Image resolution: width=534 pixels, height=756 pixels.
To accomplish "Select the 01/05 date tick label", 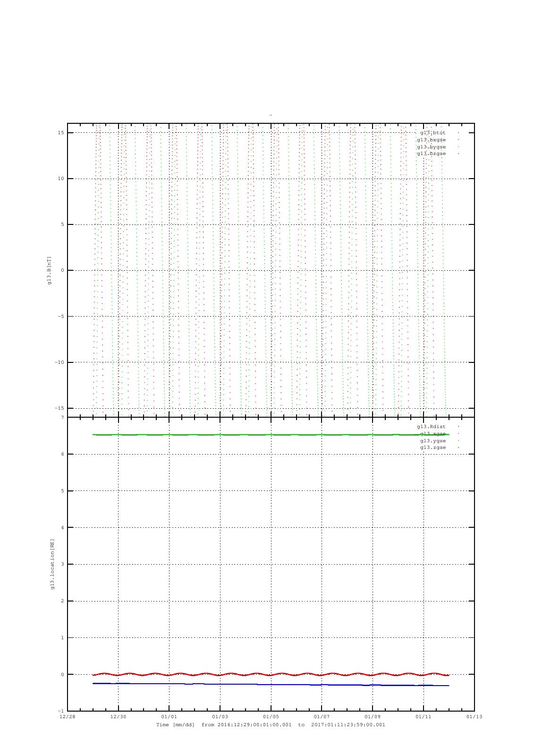I will tap(271, 717).
